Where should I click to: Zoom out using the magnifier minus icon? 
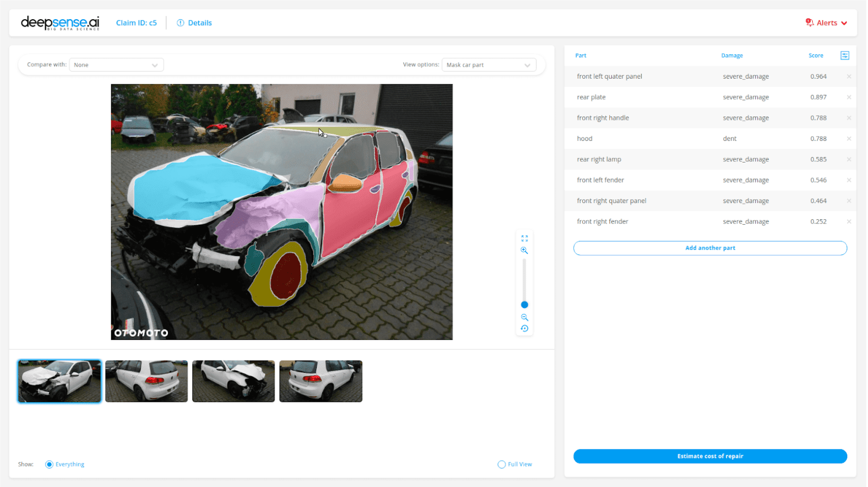(x=524, y=317)
